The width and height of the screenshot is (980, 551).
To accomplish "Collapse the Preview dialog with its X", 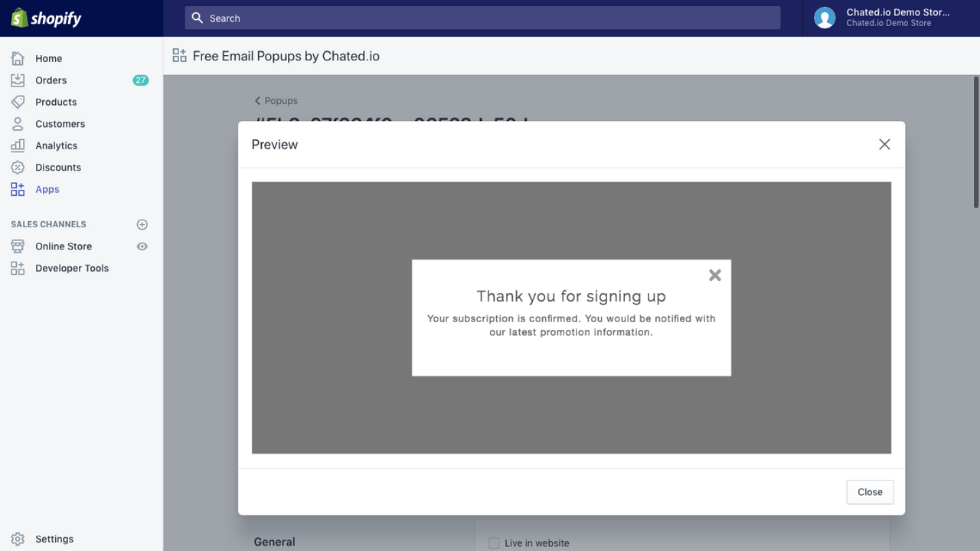I will [x=884, y=144].
